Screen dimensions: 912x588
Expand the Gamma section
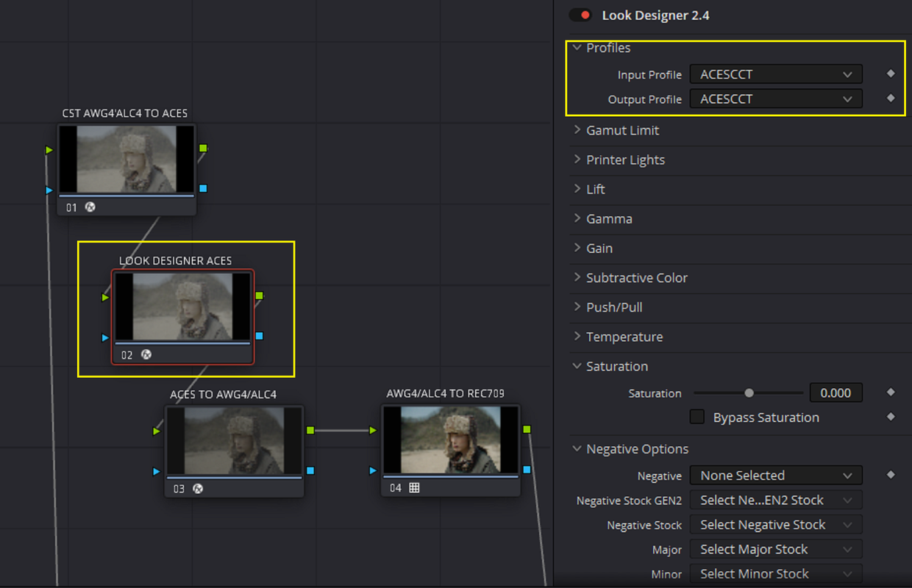(577, 218)
